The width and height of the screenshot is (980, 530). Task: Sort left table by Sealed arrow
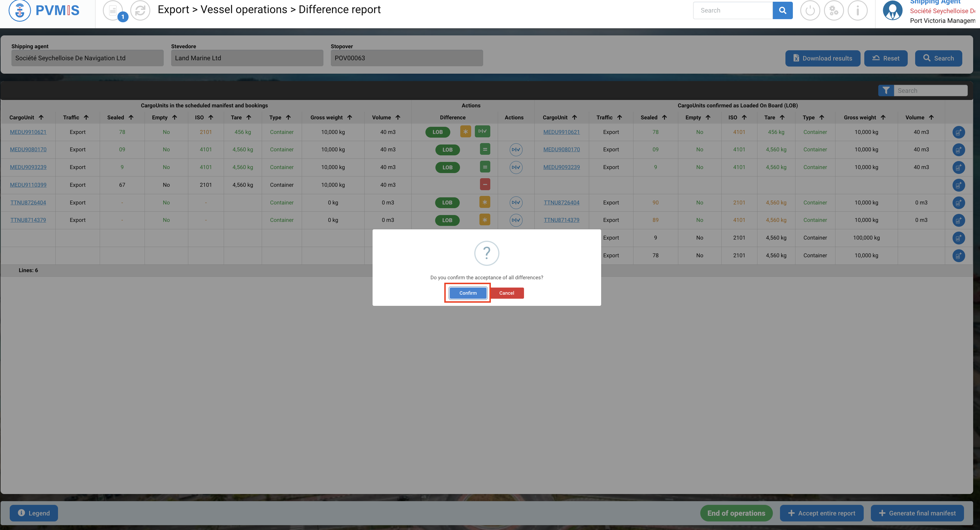point(131,117)
